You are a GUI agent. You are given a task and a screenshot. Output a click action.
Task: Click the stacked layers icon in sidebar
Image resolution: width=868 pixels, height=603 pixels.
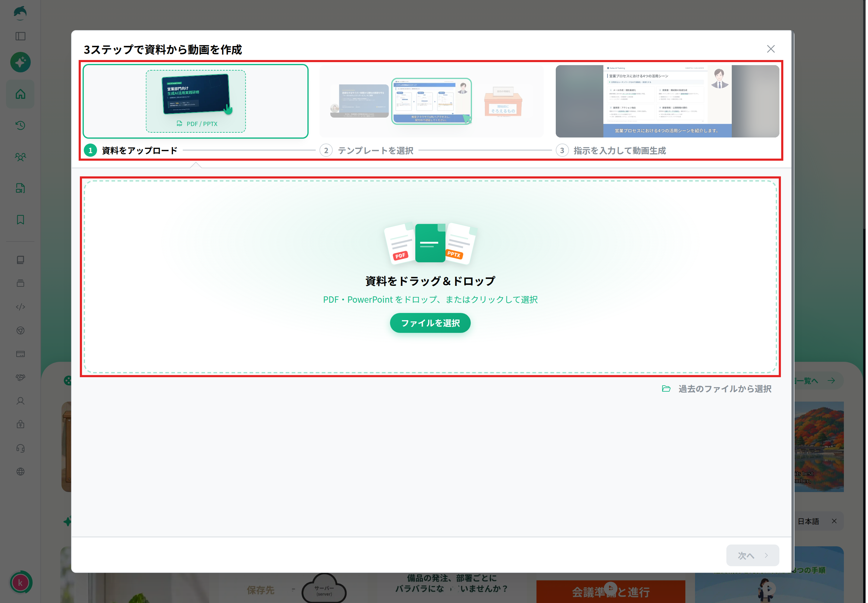pyautogui.click(x=20, y=283)
